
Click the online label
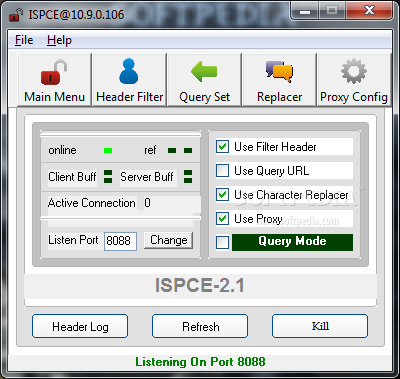62,150
